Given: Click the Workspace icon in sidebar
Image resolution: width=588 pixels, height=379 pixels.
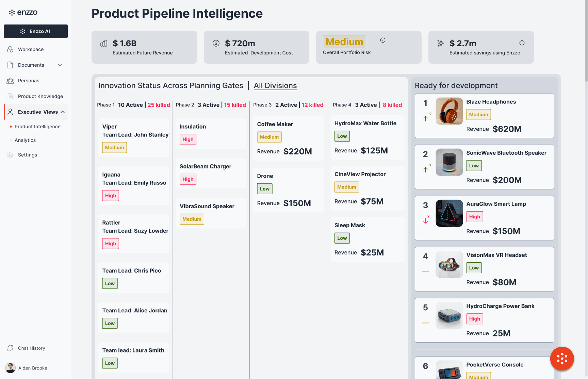Looking at the screenshot, I should [10, 49].
